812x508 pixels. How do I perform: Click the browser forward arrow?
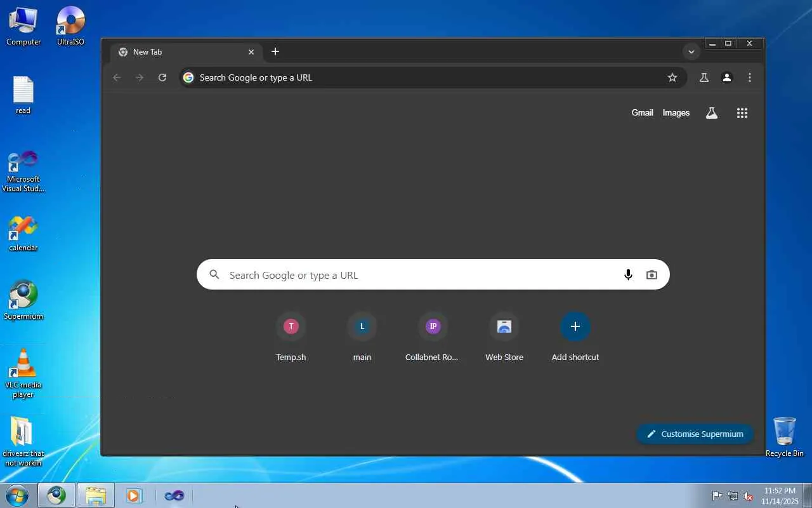click(140, 77)
